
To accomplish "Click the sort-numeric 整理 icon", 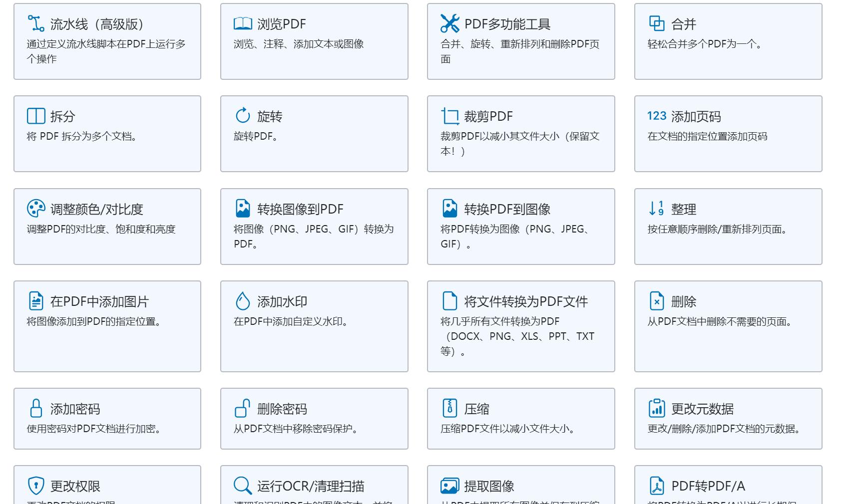I will click(x=657, y=209).
